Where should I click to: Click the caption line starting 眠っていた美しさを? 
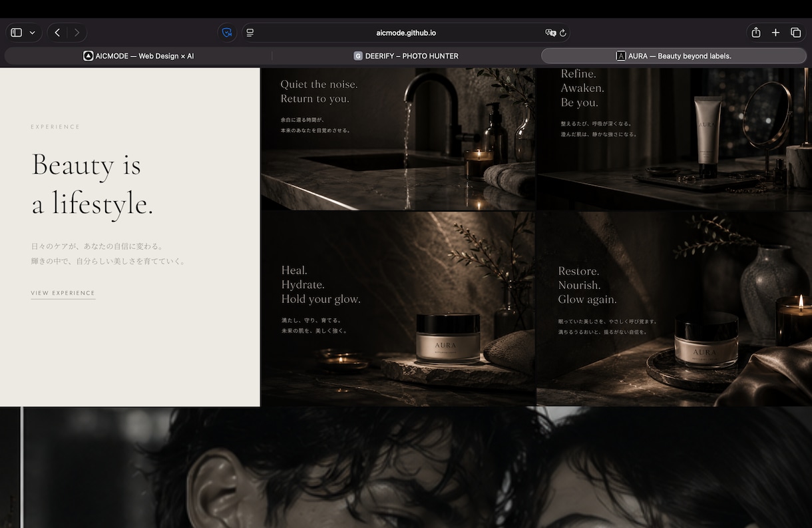click(608, 322)
